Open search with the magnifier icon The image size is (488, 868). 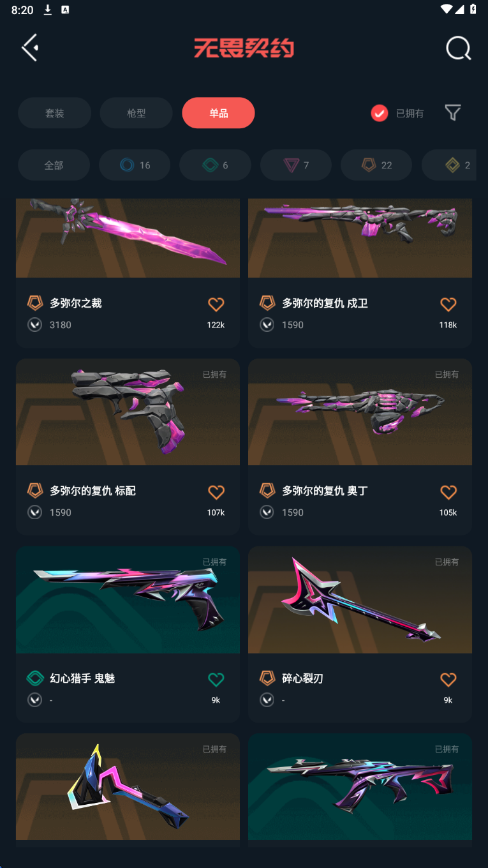click(x=458, y=48)
